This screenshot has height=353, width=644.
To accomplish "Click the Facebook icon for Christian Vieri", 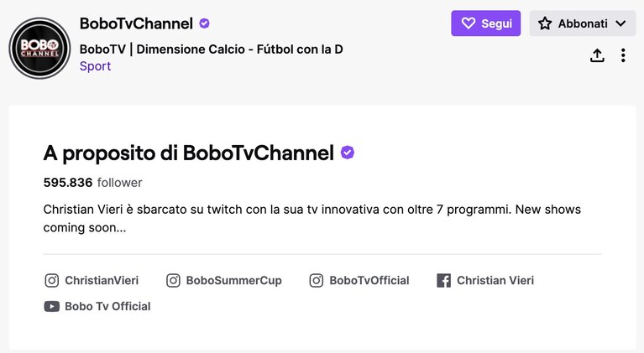I will pyautogui.click(x=443, y=280).
